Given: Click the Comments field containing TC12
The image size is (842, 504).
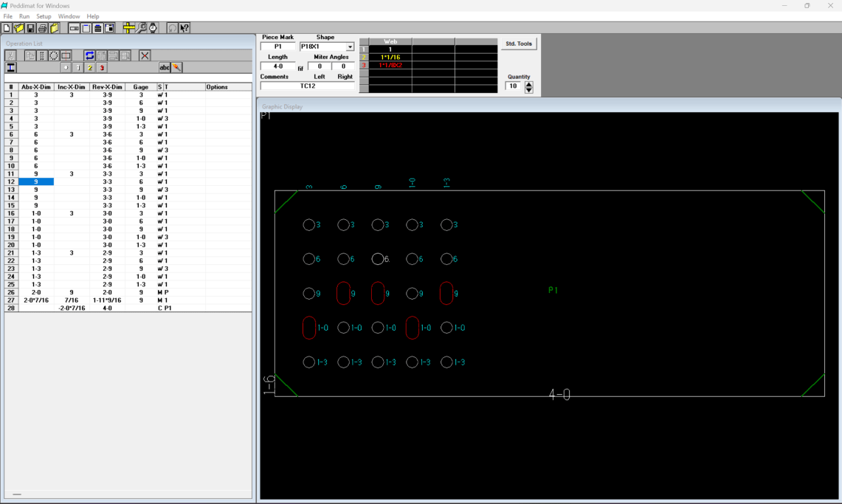Looking at the screenshot, I should coord(307,86).
